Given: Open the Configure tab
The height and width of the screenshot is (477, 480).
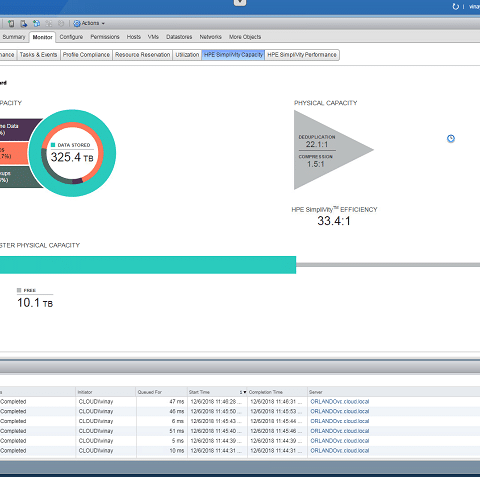Looking at the screenshot, I should pyautogui.click(x=71, y=37).
